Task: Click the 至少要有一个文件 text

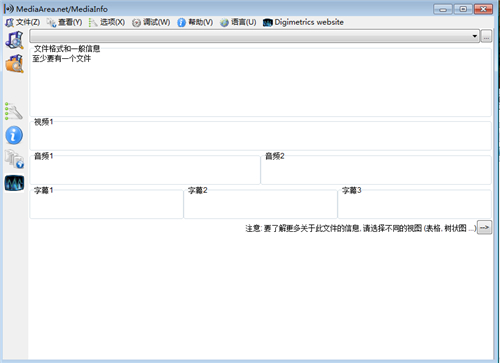Action: click(62, 59)
